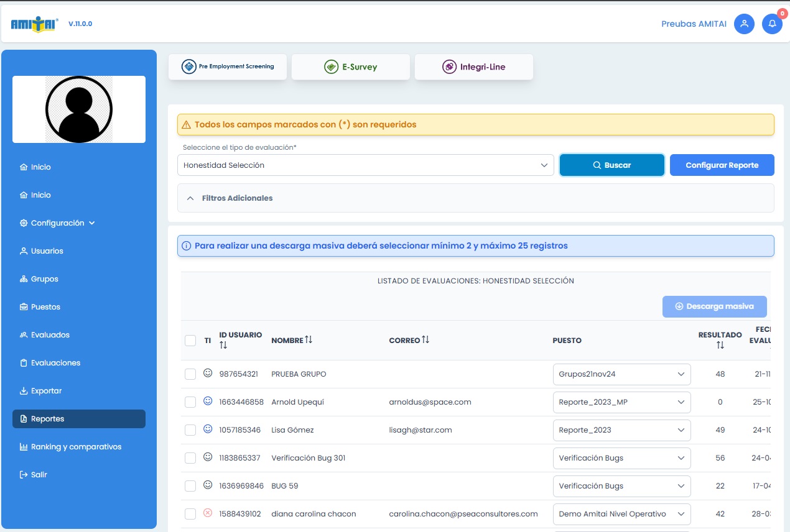
Task: Select the checkbox for Lisa Gómez
Action: (190, 430)
